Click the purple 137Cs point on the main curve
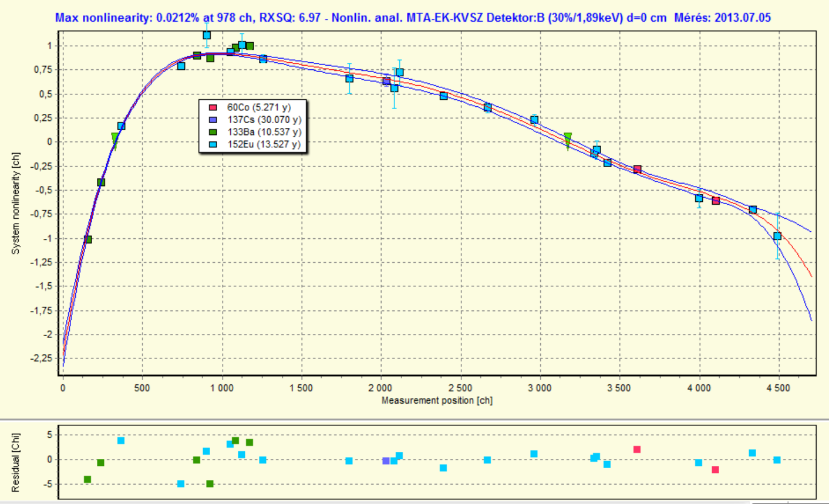This screenshot has width=829, height=504. (x=386, y=82)
